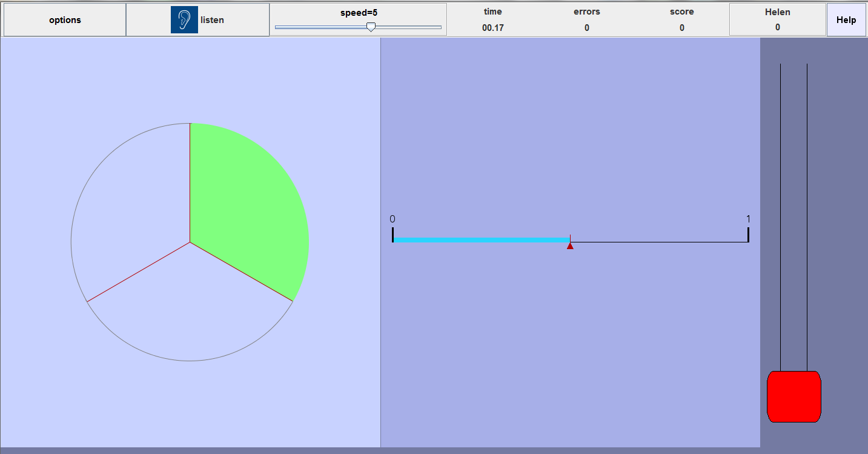868x454 pixels.
Task: Click the errors counter value
Action: 586,27
